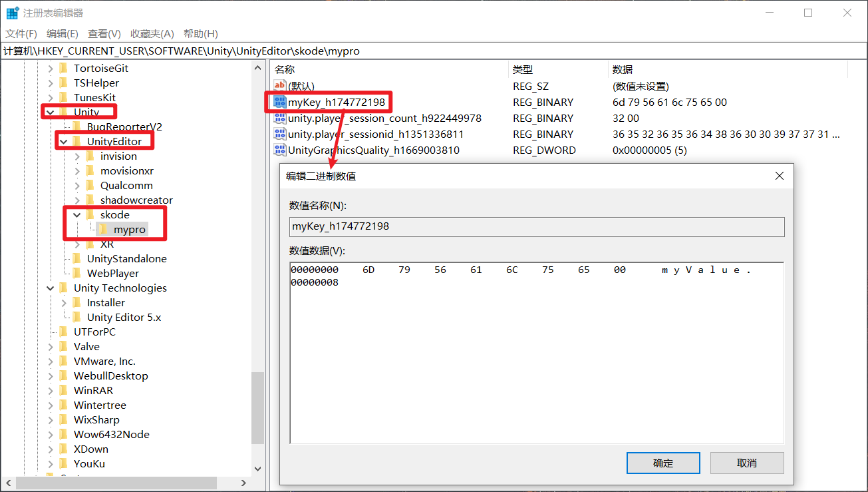Image resolution: width=868 pixels, height=492 pixels.
Task: Open the 帮助(H) menu
Action: click(x=200, y=34)
